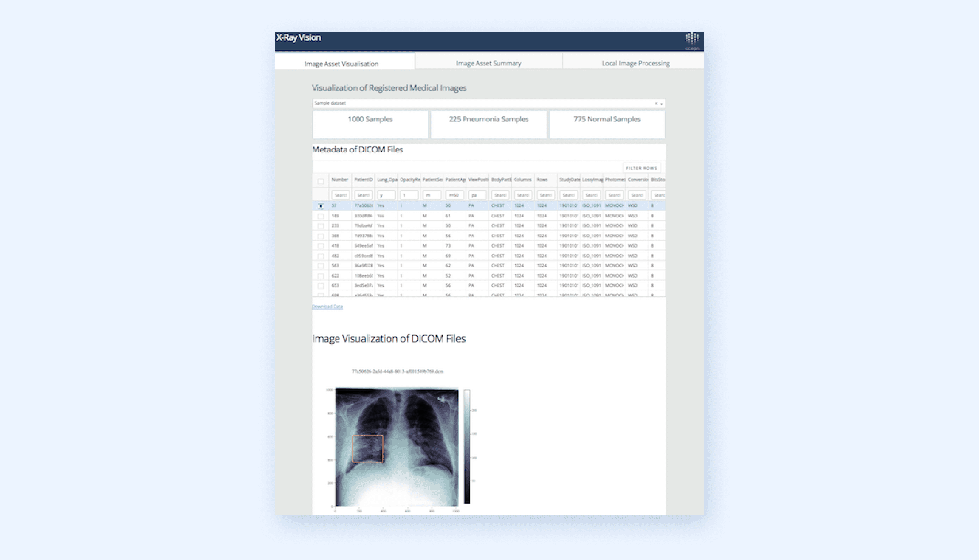Click the Ocean logo icon in header
This screenshot has width=979, height=560.
(692, 39)
